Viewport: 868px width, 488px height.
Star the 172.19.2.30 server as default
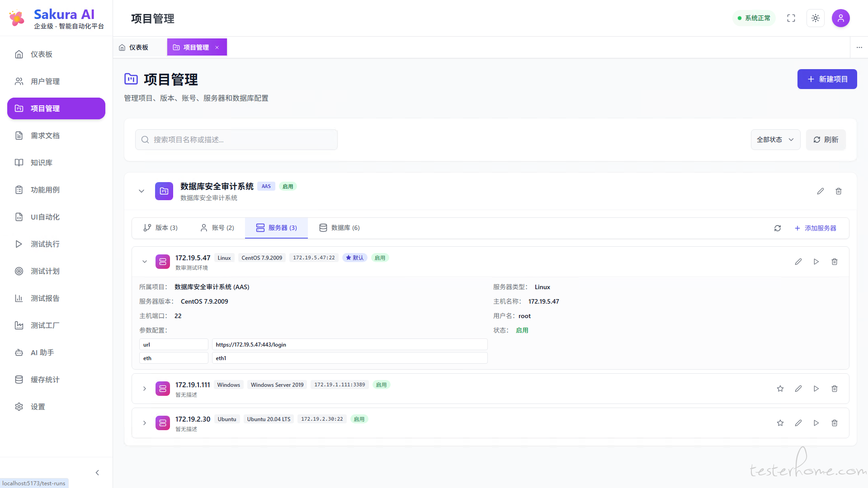coord(780,423)
